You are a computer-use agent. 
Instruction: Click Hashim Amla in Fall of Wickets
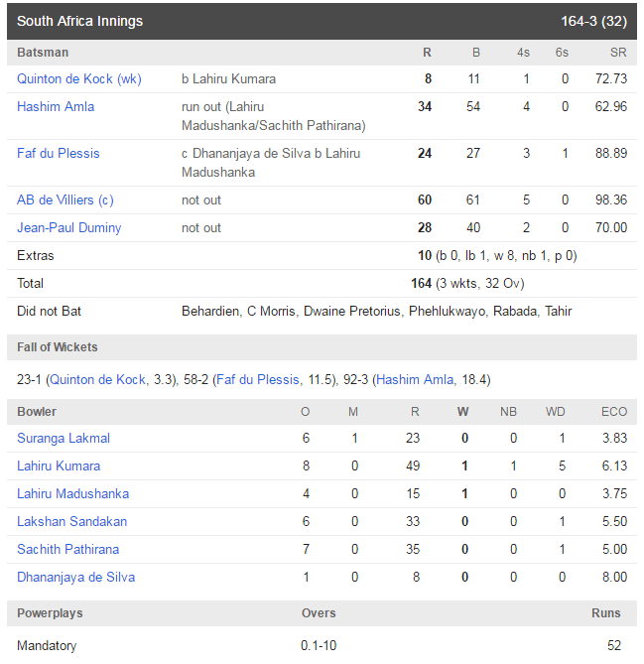tap(415, 379)
